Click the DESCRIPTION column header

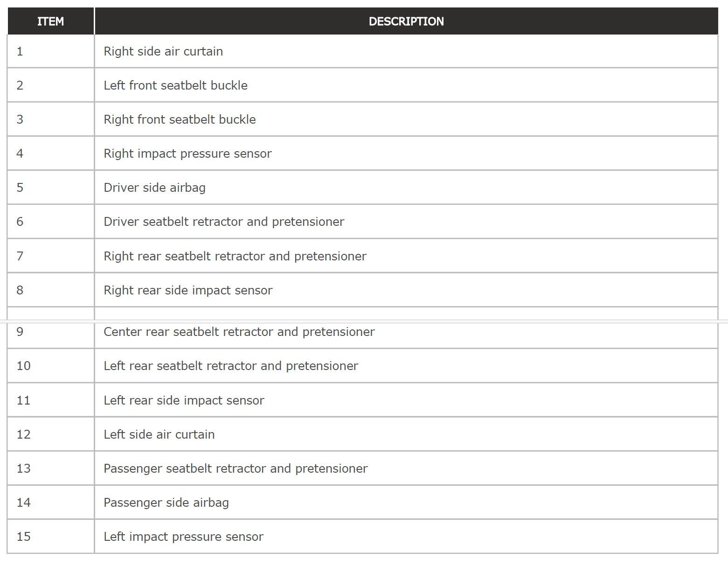(x=406, y=21)
